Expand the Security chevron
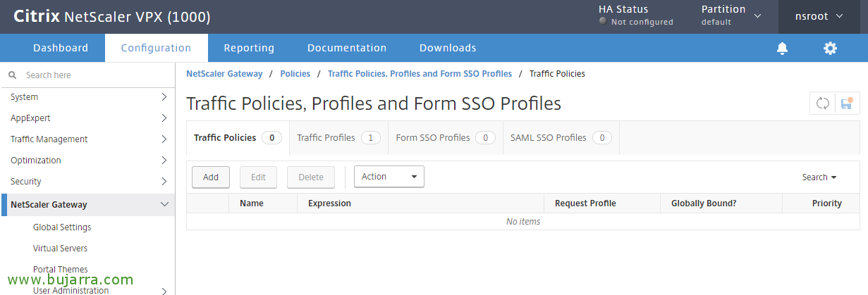The image size is (868, 295). coord(164,182)
